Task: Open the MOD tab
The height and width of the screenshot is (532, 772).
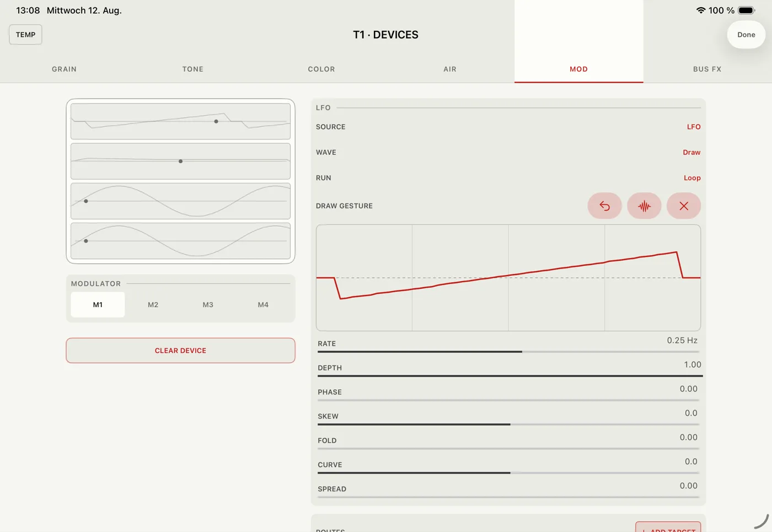Action: click(578, 69)
